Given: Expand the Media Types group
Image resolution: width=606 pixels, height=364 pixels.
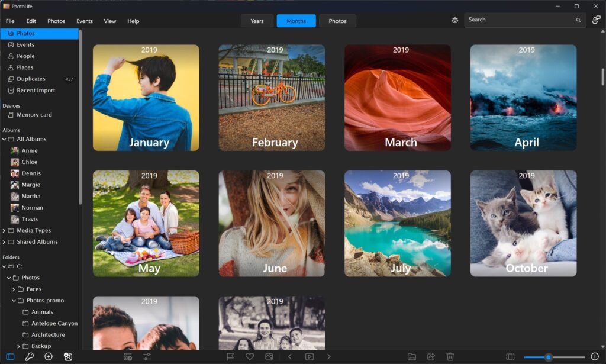Looking at the screenshot, I should 4,231.
